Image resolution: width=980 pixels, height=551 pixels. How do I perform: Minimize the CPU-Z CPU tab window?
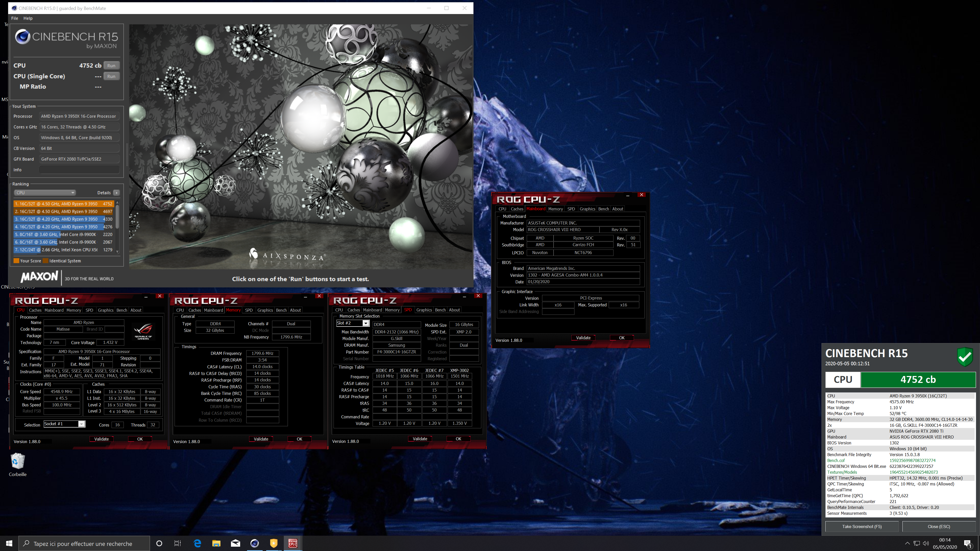tap(146, 296)
